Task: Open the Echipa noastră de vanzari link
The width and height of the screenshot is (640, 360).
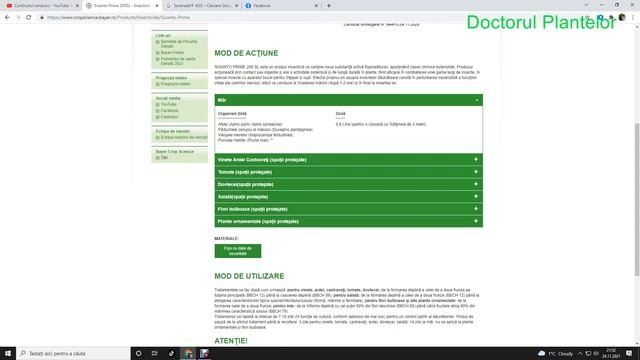Action: [x=184, y=138]
